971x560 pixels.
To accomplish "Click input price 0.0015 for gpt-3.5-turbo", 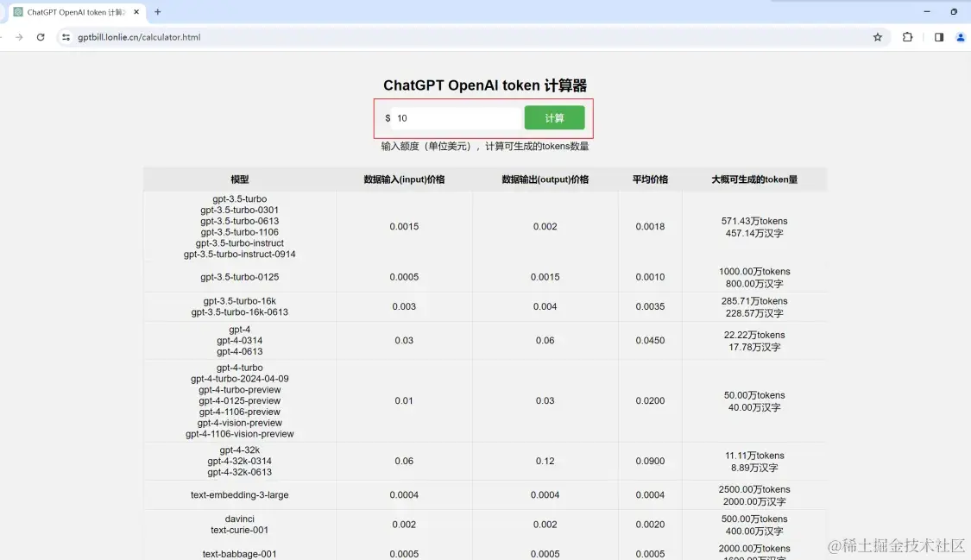I will tap(404, 226).
